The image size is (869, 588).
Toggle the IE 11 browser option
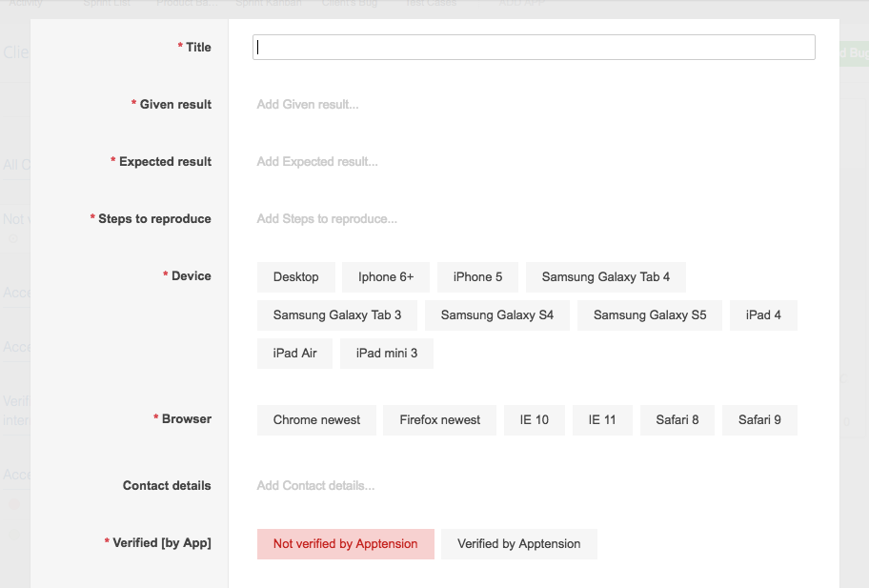(x=602, y=419)
